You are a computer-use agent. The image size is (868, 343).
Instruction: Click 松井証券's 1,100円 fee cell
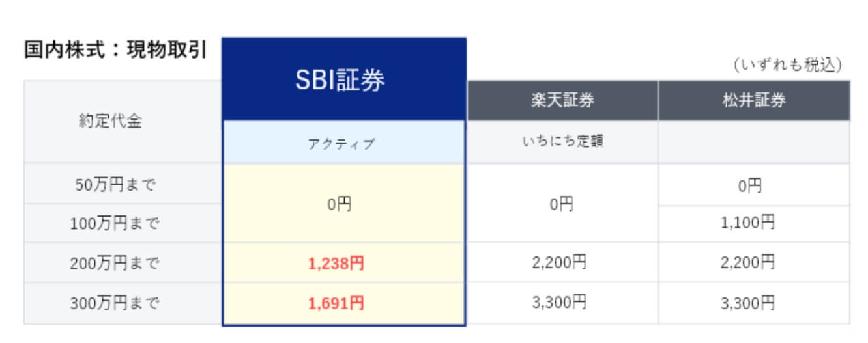pos(754,224)
